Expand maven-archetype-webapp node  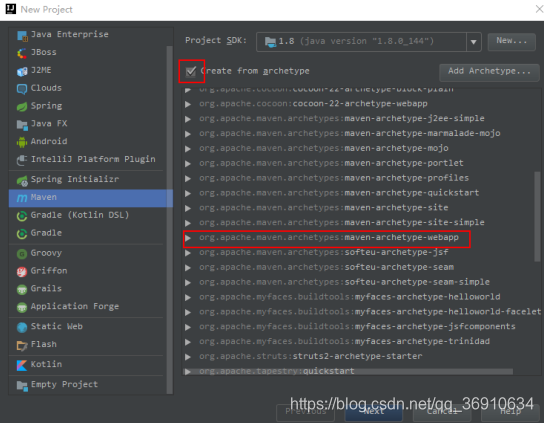(x=188, y=238)
